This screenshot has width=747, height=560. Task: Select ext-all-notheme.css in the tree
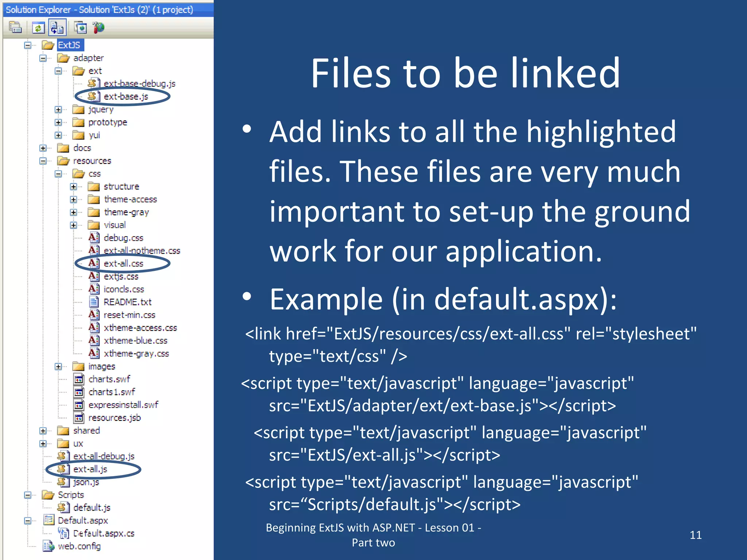(x=142, y=250)
